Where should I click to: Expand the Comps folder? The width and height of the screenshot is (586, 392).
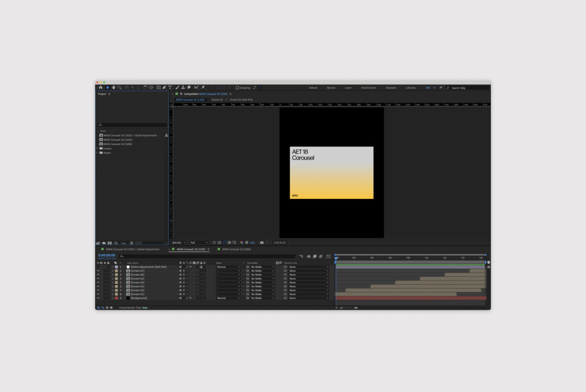click(97, 148)
